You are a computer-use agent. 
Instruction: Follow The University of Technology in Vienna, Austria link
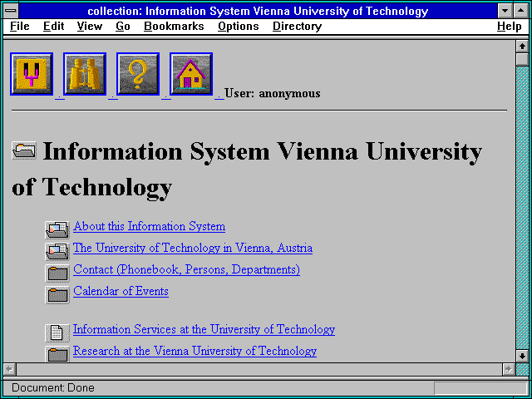point(193,248)
